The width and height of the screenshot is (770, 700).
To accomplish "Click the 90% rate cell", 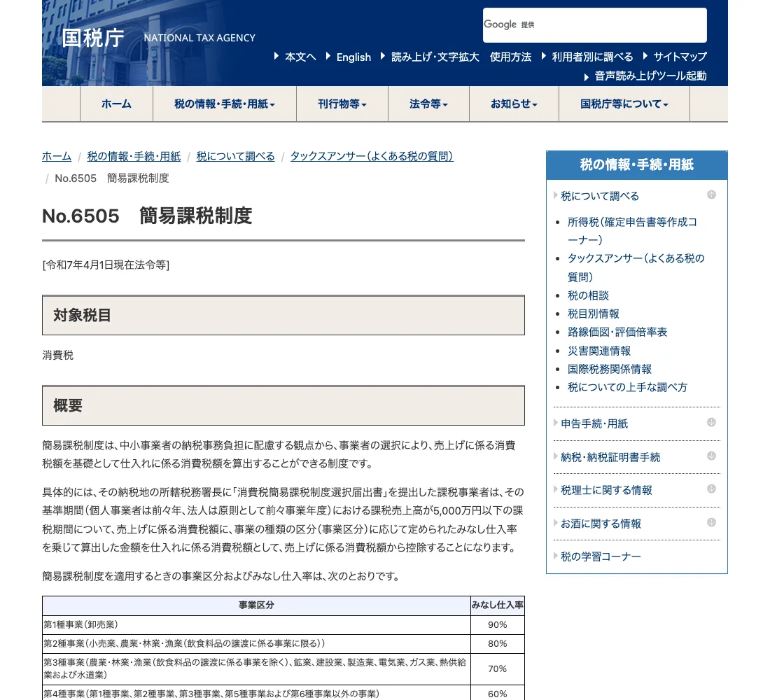I will (498, 625).
